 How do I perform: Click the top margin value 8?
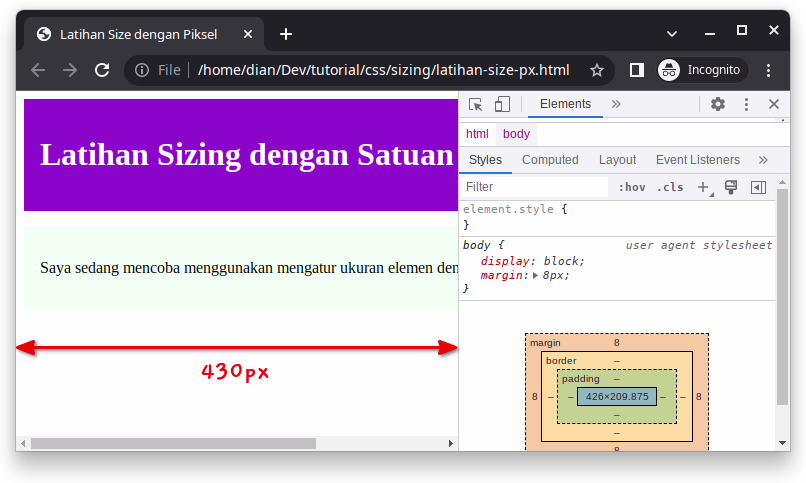pos(616,343)
